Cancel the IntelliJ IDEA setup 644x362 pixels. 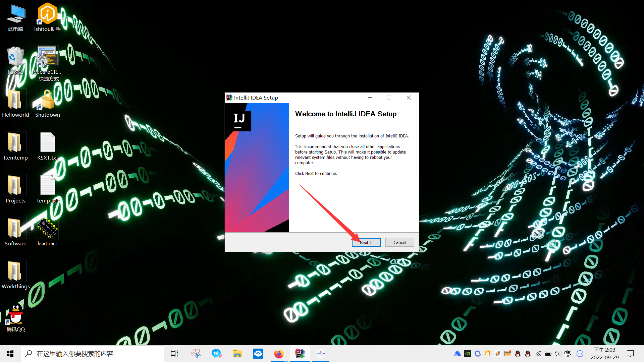(399, 242)
